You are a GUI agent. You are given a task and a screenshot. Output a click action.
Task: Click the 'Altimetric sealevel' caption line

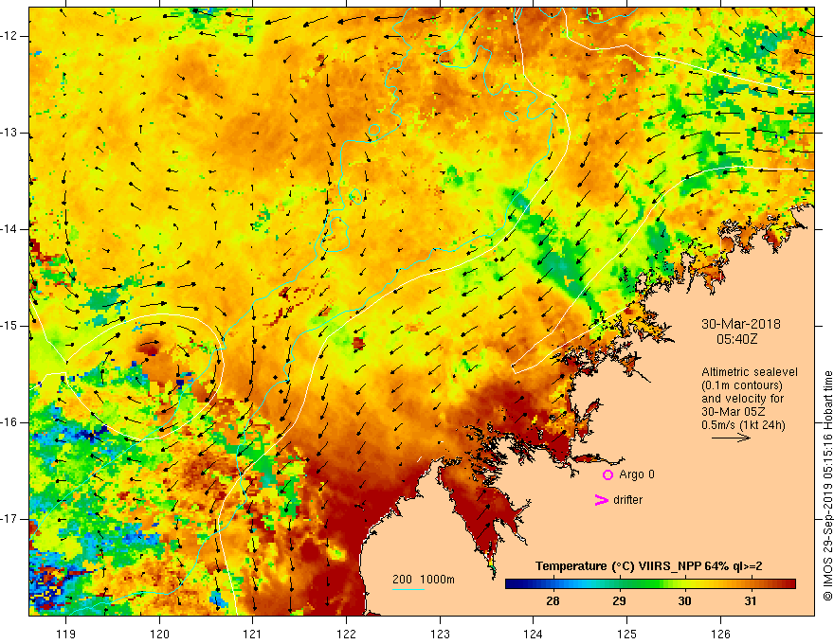[x=750, y=372]
